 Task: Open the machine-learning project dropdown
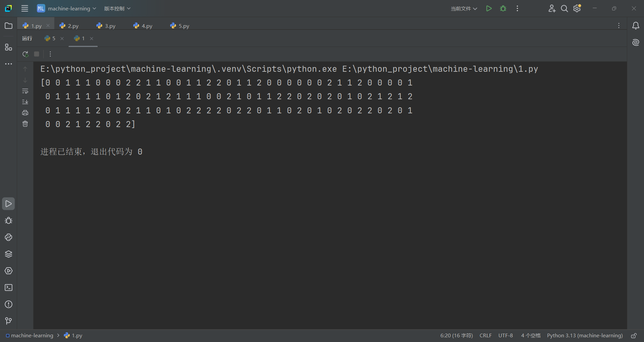point(67,8)
